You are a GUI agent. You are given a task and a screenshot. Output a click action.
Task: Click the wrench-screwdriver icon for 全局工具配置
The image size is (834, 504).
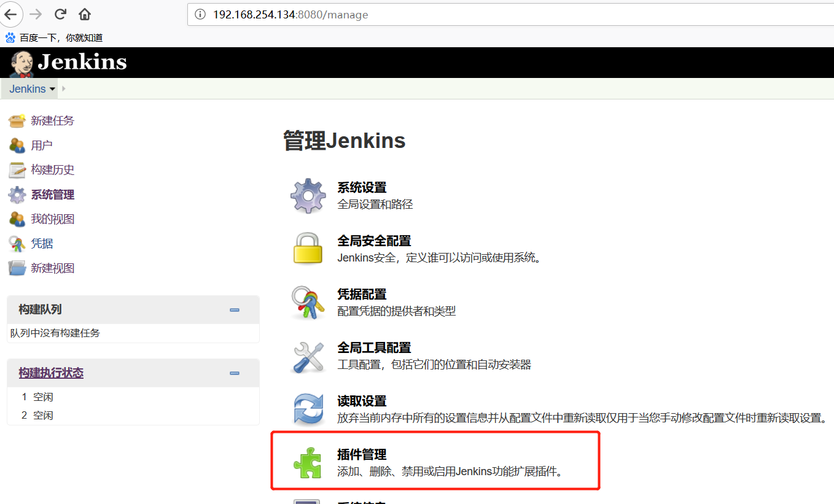pyautogui.click(x=308, y=356)
